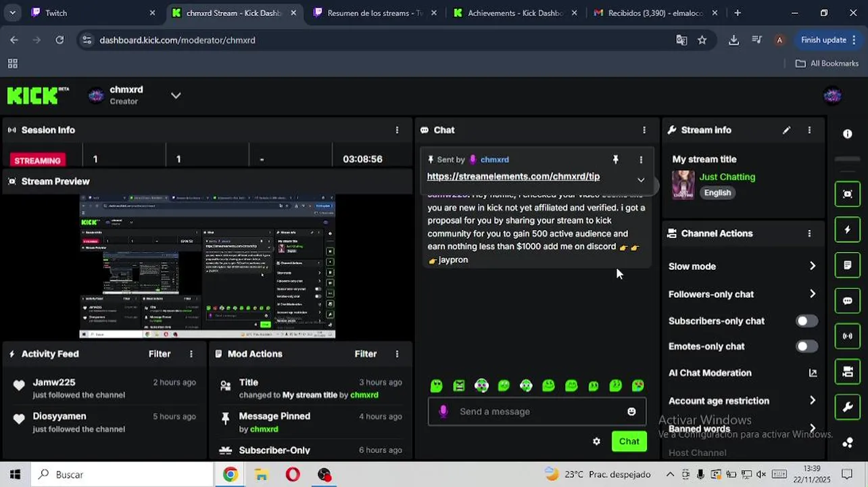Open the pinned message three-dot options

click(x=641, y=160)
